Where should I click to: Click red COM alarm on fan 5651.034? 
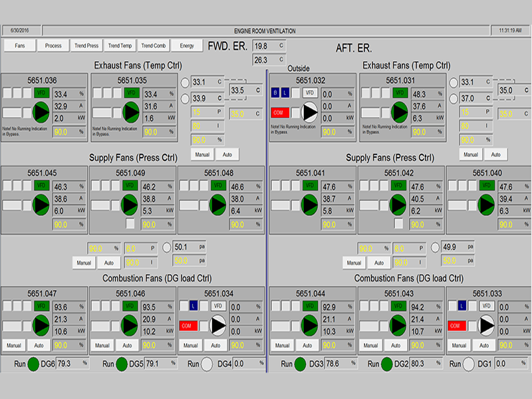188,326
